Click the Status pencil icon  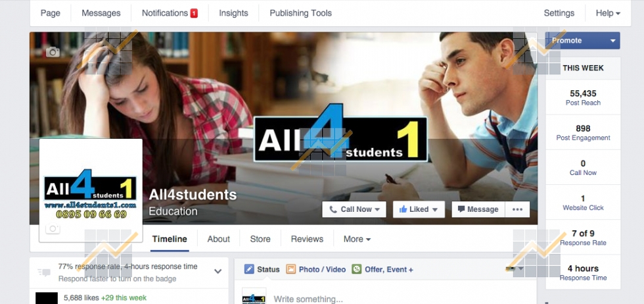click(249, 269)
